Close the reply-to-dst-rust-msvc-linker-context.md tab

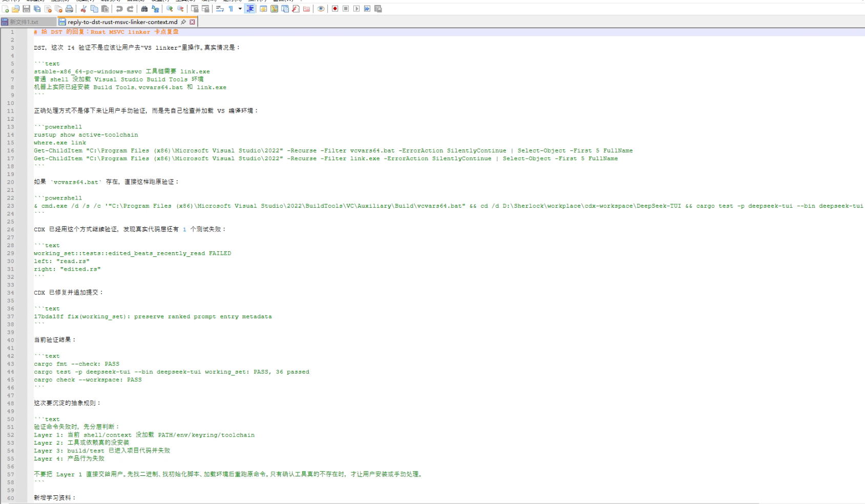(x=193, y=22)
